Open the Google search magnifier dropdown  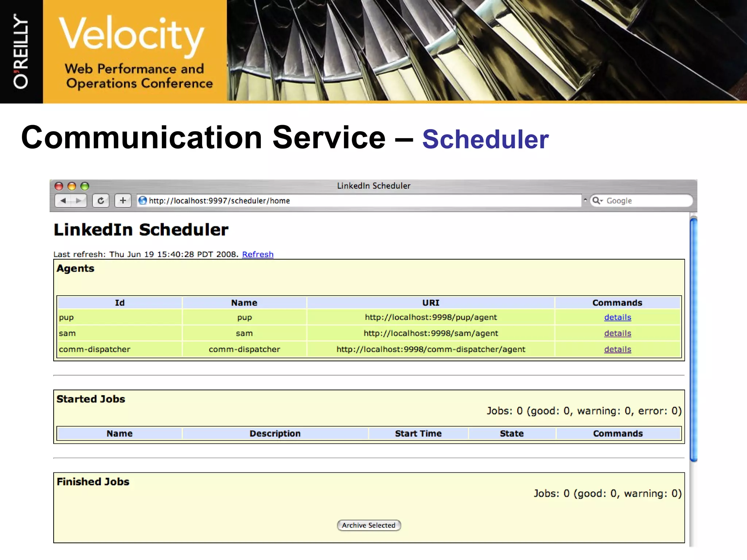click(x=597, y=201)
